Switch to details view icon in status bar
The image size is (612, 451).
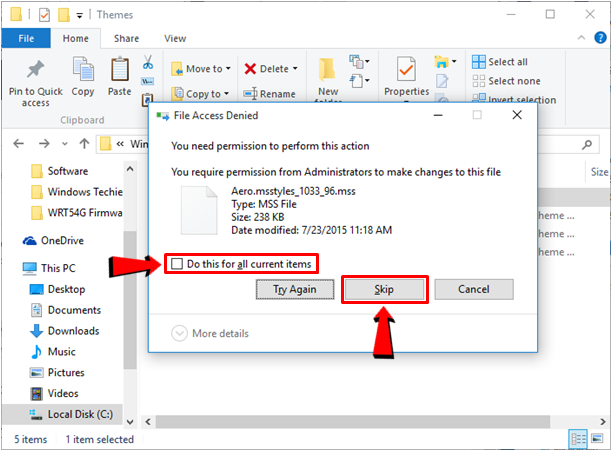(x=578, y=439)
